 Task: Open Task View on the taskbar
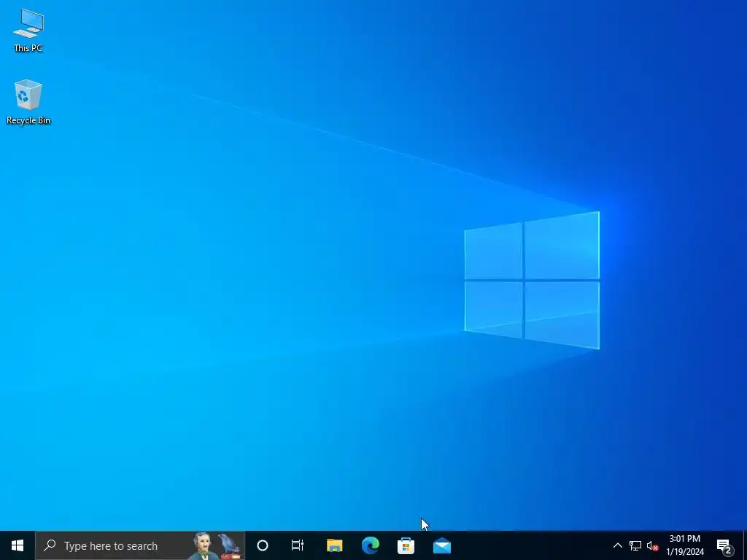[x=298, y=545]
